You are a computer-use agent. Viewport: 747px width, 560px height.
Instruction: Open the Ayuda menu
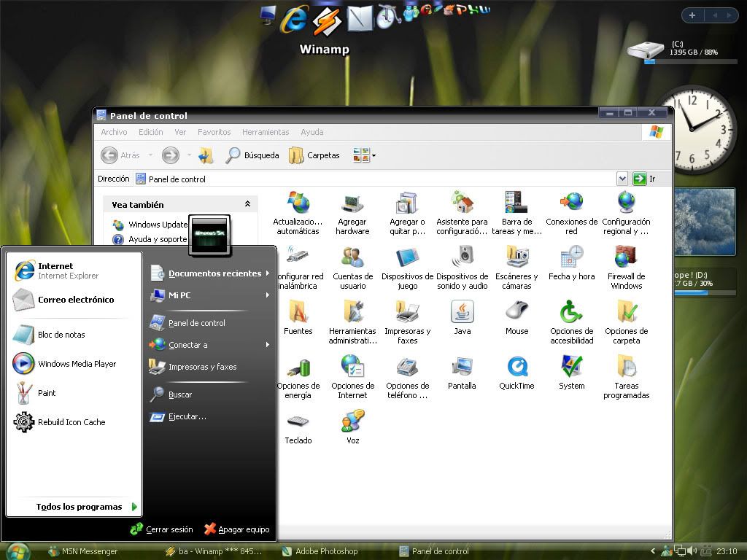(312, 132)
